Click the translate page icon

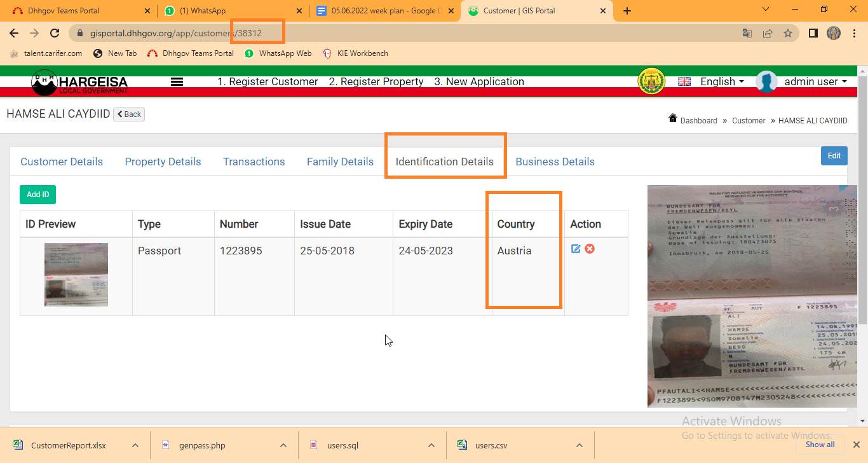pos(747,33)
